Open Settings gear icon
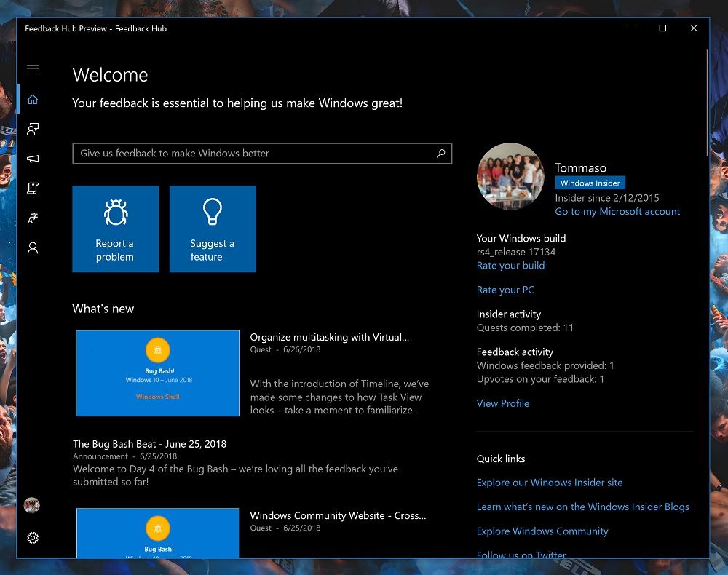 coord(33,538)
